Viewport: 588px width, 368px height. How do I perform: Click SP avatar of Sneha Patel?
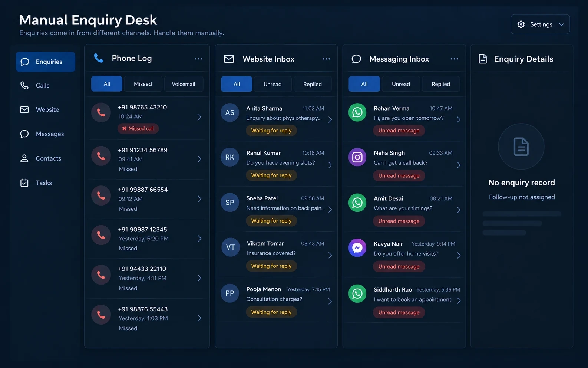click(230, 203)
